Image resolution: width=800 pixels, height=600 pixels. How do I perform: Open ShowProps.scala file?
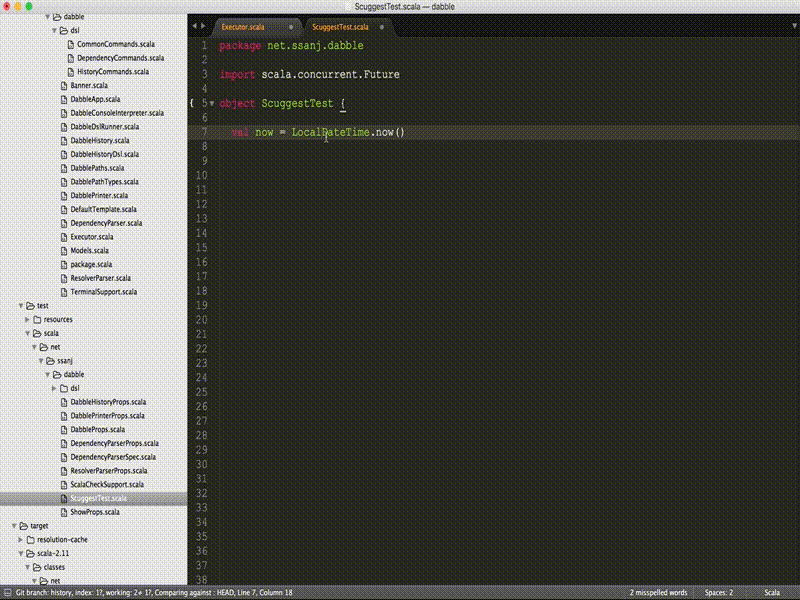(95, 513)
